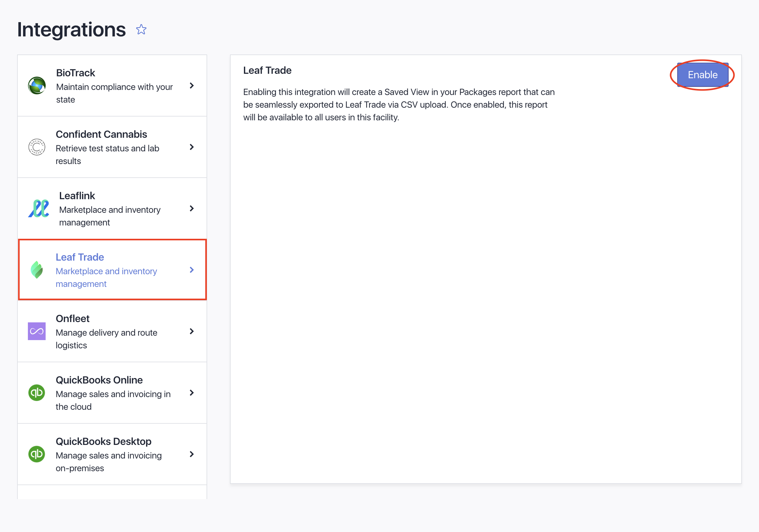Screen dimensions: 759x532
Task: Expand Confident Cannabis via its chevron
Action: 192,147
